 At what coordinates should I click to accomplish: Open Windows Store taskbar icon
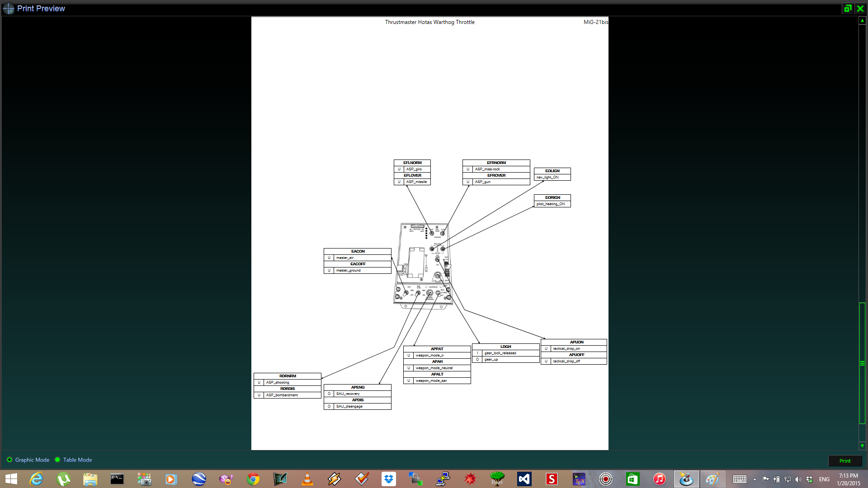[632, 479]
